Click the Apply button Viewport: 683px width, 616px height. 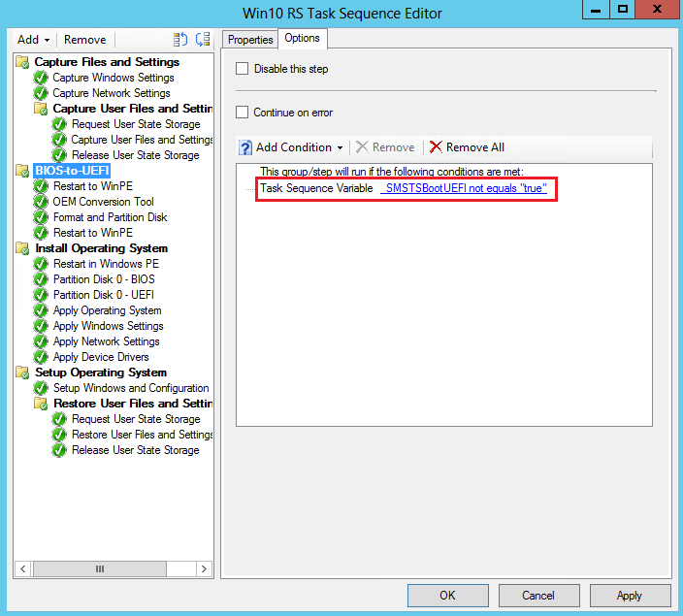[629, 595]
